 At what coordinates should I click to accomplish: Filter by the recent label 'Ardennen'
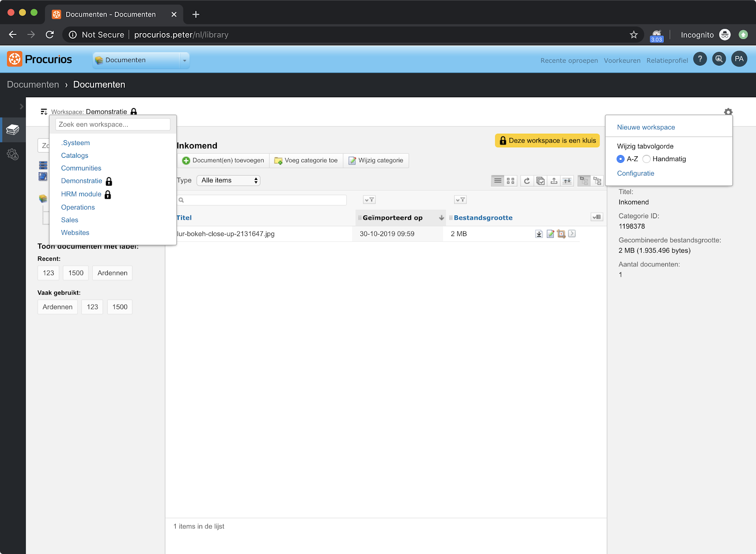pyautogui.click(x=112, y=273)
